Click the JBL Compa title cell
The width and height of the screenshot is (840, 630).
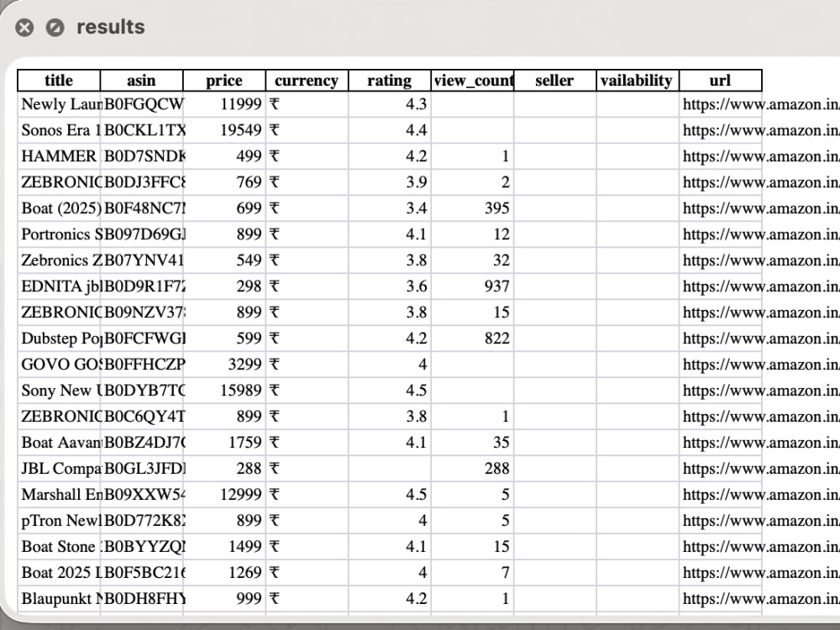click(x=59, y=468)
